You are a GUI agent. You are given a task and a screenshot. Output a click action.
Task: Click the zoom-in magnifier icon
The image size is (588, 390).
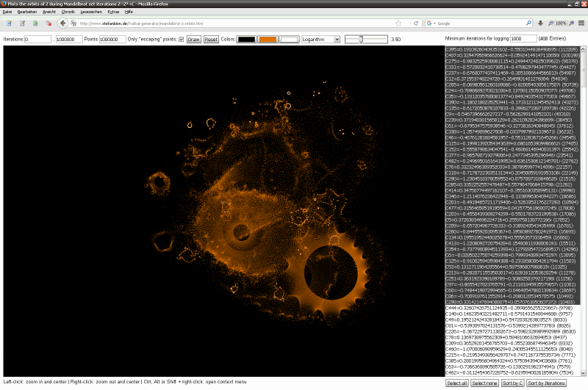(x=571, y=24)
